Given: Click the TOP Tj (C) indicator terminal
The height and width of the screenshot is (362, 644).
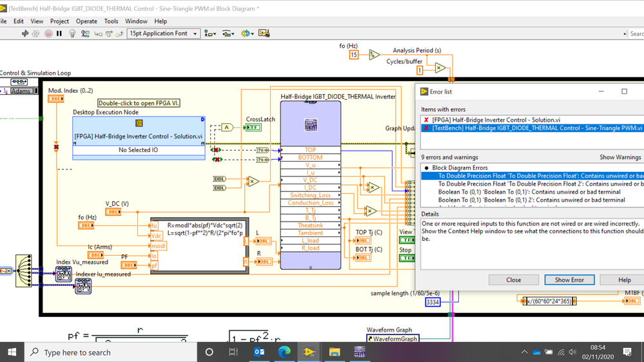Looking at the screenshot, I should [362, 240].
